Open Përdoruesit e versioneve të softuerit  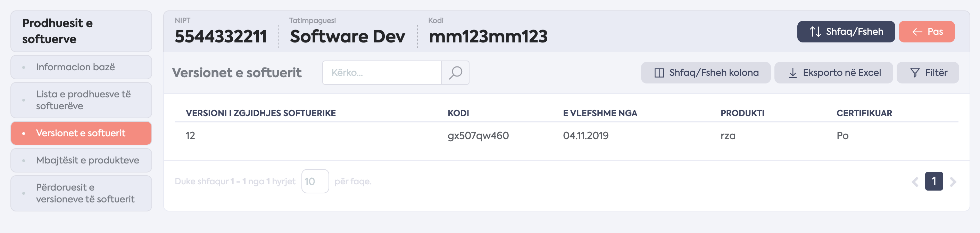point(81,193)
